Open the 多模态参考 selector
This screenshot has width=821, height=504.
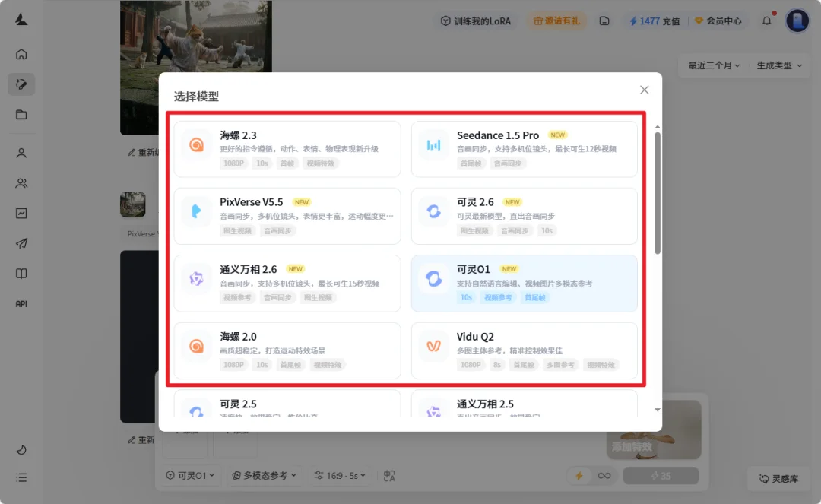pyautogui.click(x=266, y=475)
